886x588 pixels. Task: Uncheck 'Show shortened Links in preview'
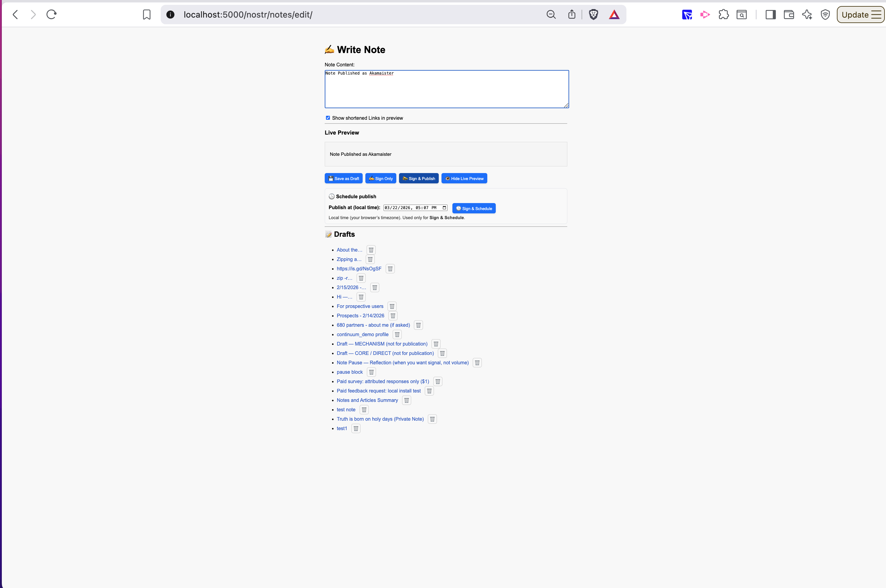tap(328, 118)
